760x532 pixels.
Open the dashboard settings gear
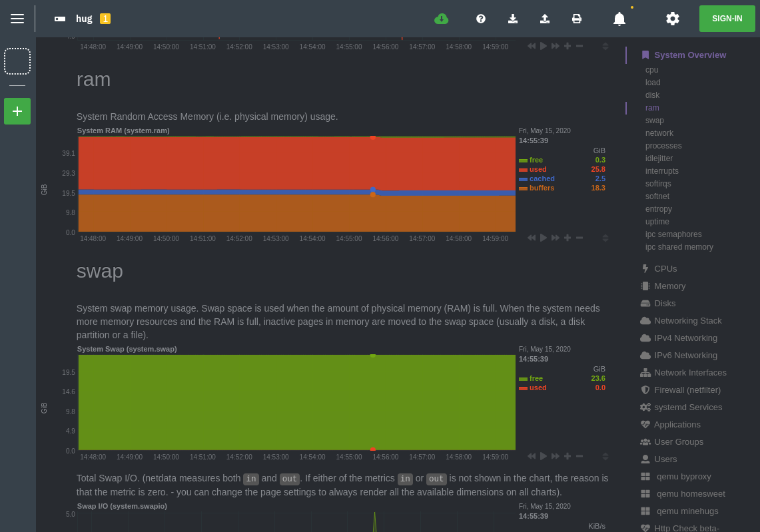pos(673,19)
